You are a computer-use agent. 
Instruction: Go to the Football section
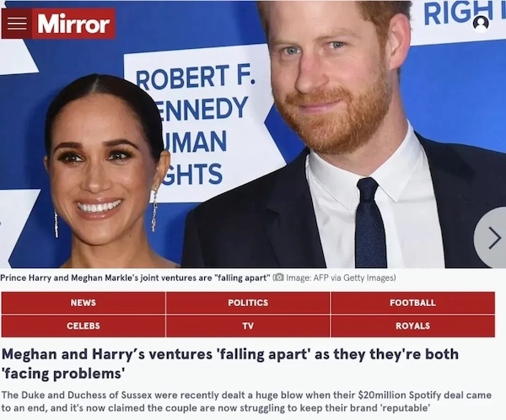click(412, 303)
